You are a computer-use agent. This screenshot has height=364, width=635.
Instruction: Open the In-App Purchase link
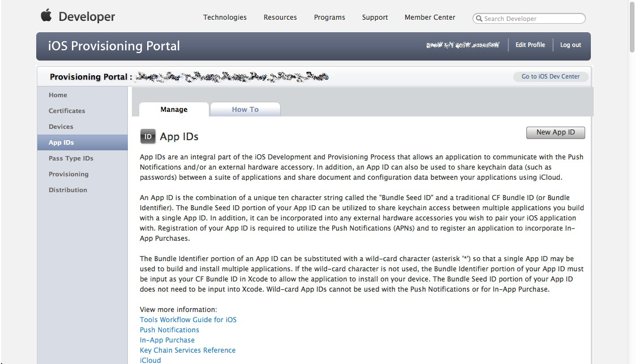click(x=167, y=340)
